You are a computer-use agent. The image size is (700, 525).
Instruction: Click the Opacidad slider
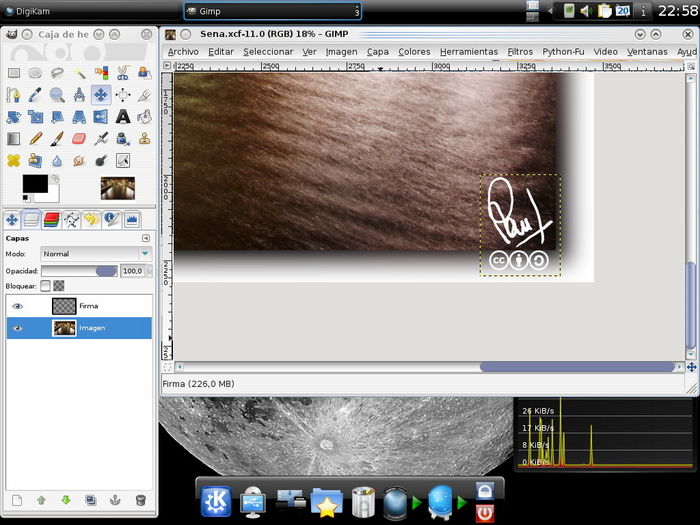[79, 271]
